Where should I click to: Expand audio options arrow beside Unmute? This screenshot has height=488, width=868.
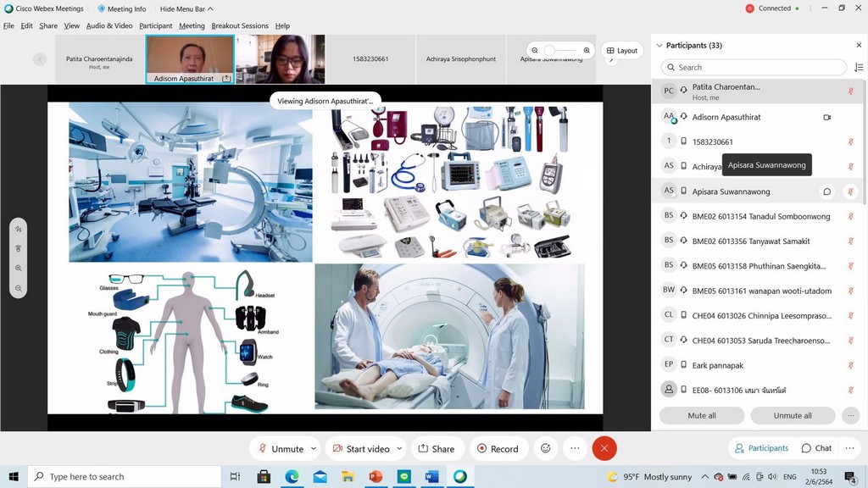tap(314, 448)
